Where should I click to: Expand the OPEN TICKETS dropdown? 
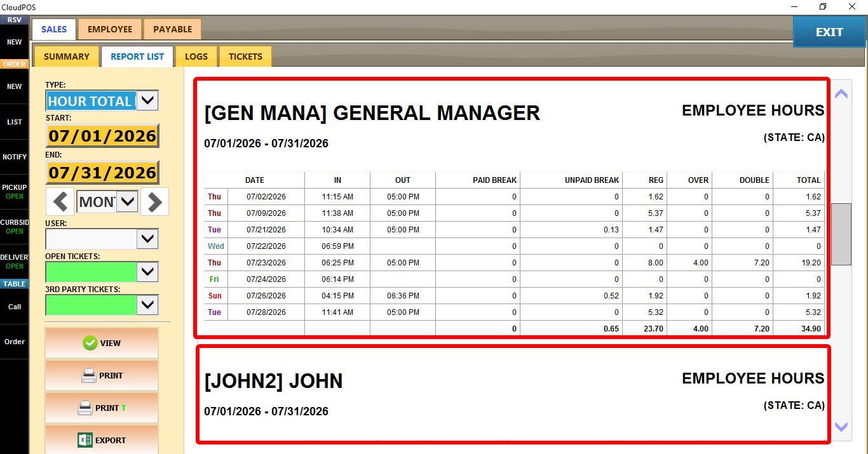coord(147,272)
